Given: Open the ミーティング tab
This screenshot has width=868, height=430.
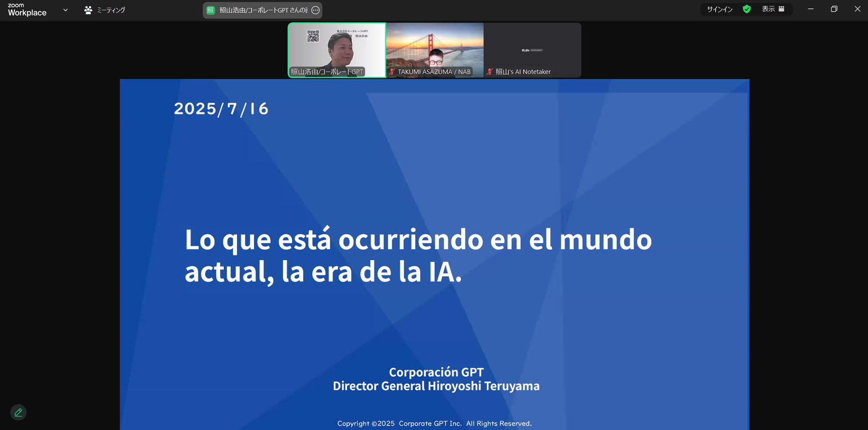Looking at the screenshot, I should click(105, 10).
